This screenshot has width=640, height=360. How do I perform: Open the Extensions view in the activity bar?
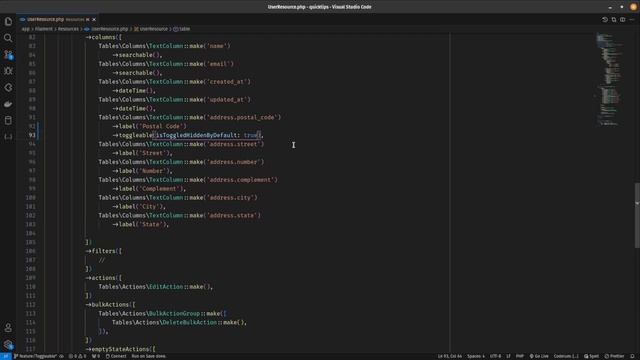[8, 87]
